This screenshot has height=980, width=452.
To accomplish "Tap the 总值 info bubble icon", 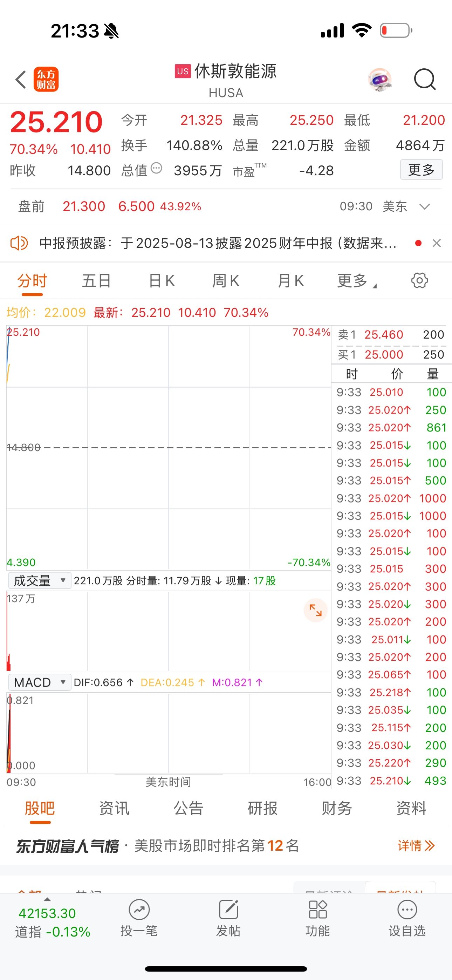I will [156, 168].
